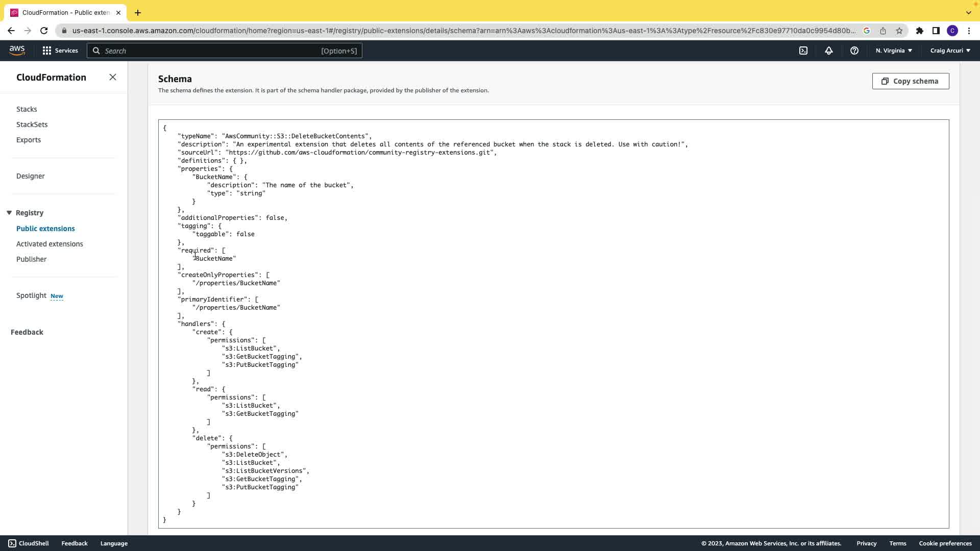The width and height of the screenshot is (980, 551).
Task: Close the CloudFormation side navigation
Action: 113,77
